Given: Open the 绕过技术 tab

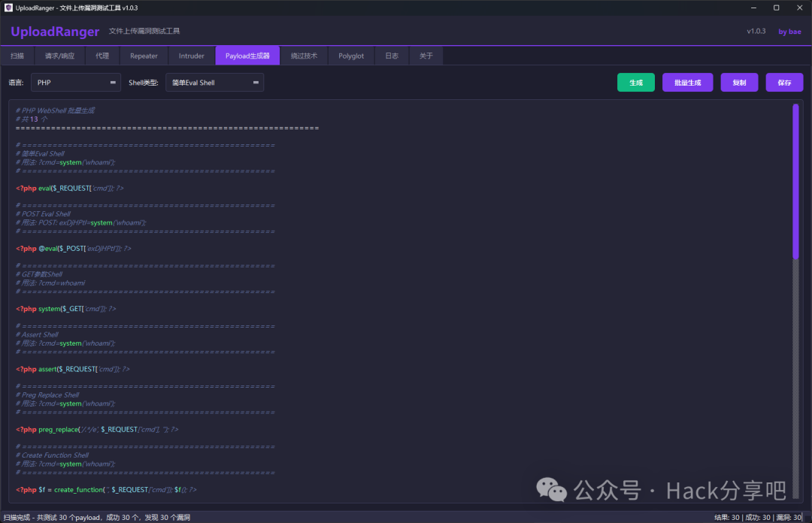Looking at the screenshot, I should 304,56.
